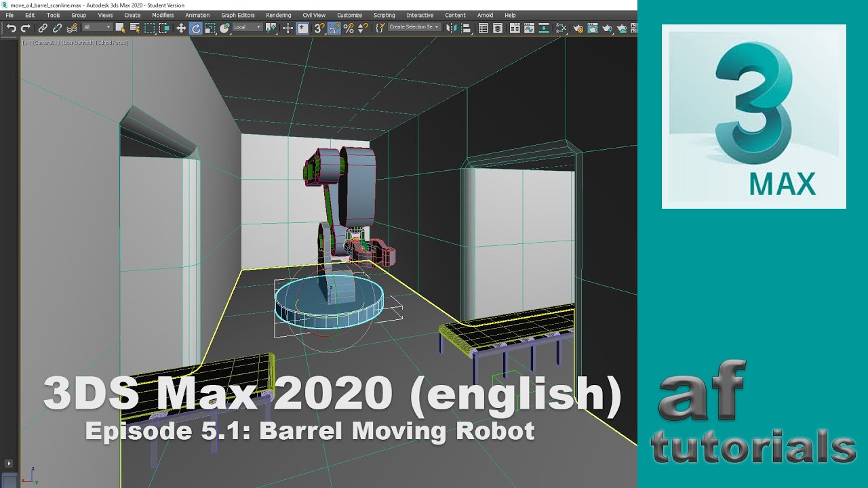Viewport: 868px width, 488px height.
Task: Open the Tools menu
Action: (53, 15)
